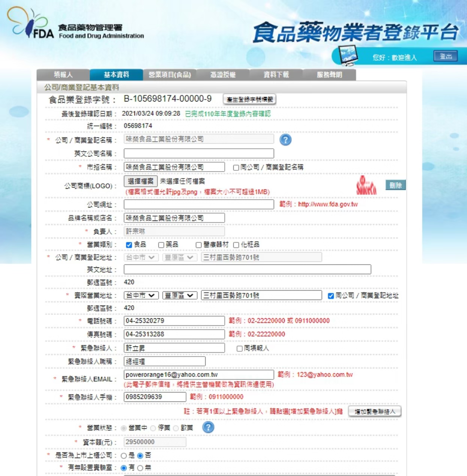Click the capital amount field 29500000
467x476 pixels.
[155, 442]
